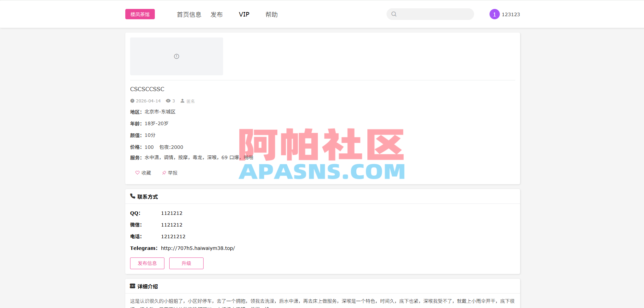Image resolution: width=644 pixels, height=308 pixels.
Task: Click the purple user avatar circle
Action: (x=494, y=14)
